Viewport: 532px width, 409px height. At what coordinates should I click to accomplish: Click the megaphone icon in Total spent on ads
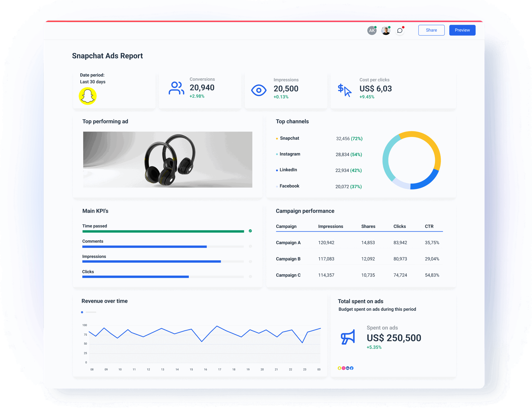pos(347,338)
